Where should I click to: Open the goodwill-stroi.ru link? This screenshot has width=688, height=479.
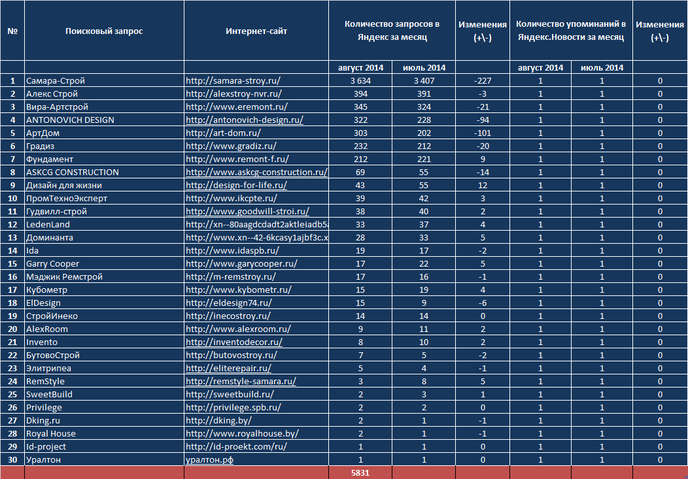coord(247,211)
